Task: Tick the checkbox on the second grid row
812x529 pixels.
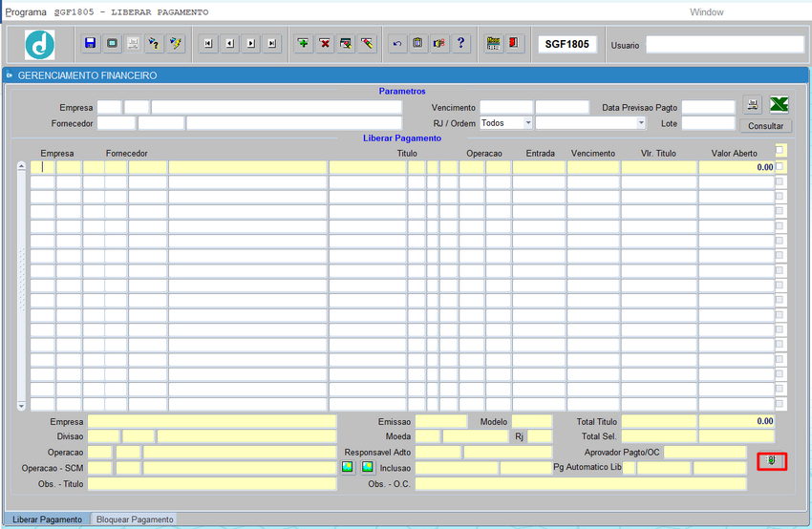Action: tap(780, 181)
